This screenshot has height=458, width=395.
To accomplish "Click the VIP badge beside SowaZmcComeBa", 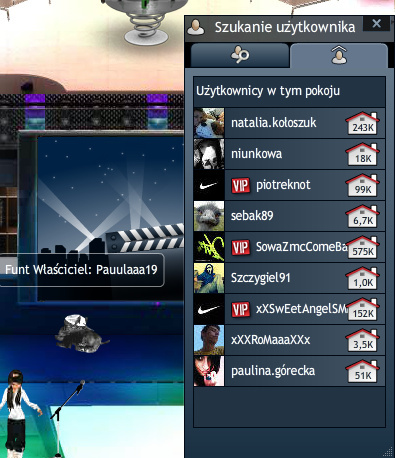I will (x=241, y=247).
